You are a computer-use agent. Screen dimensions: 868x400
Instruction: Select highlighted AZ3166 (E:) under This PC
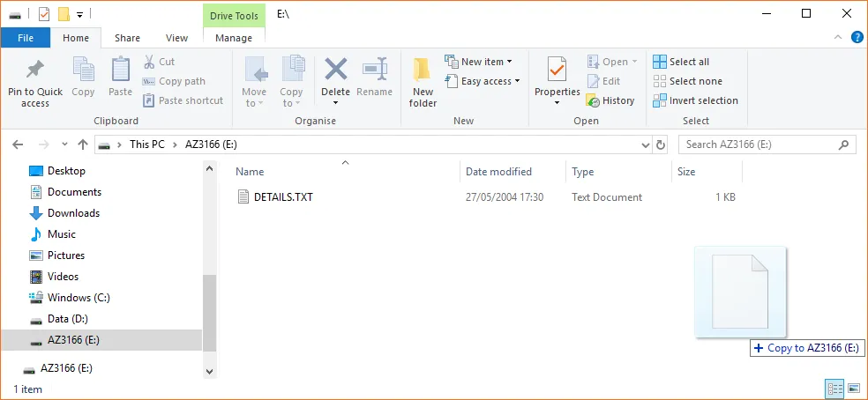tap(101, 340)
